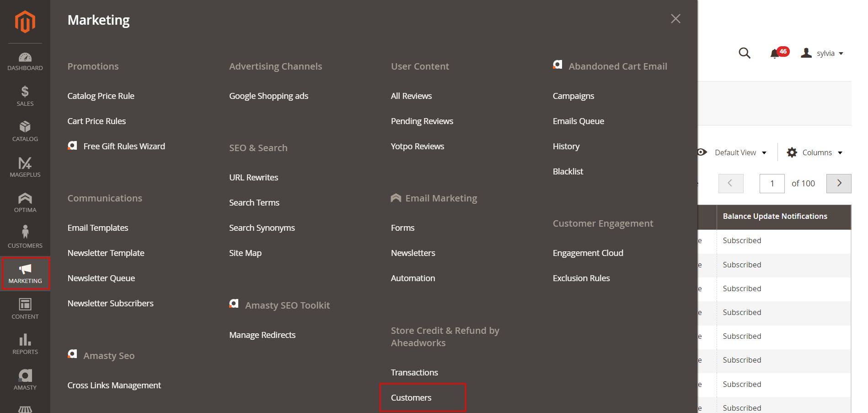Open the Mageplus sidebar menu

(x=25, y=167)
